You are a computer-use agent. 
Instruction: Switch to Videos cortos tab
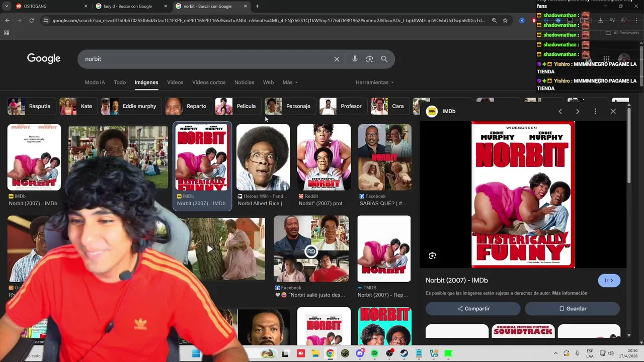click(209, 82)
